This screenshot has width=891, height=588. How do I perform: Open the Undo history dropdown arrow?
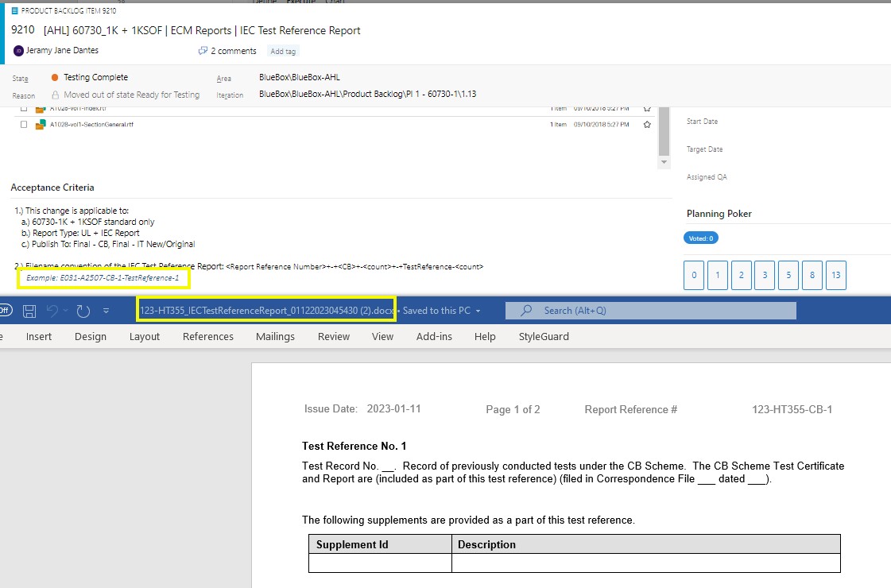click(x=64, y=312)
